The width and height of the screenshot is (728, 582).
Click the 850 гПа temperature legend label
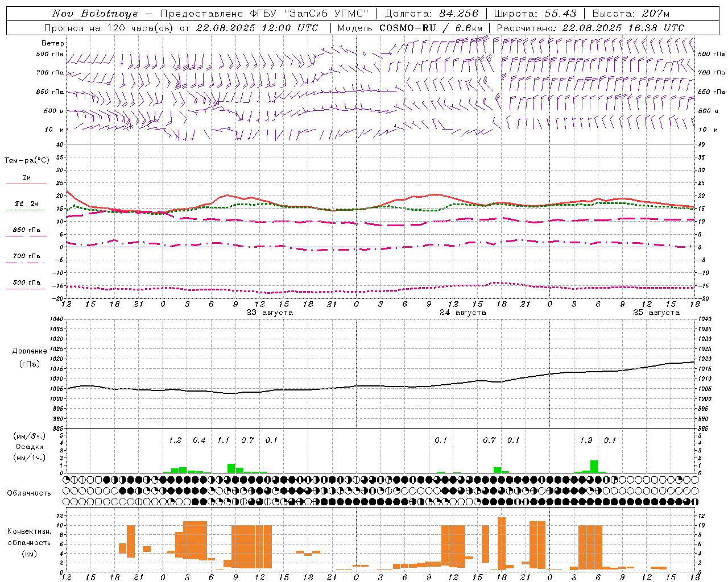[27, 230]
